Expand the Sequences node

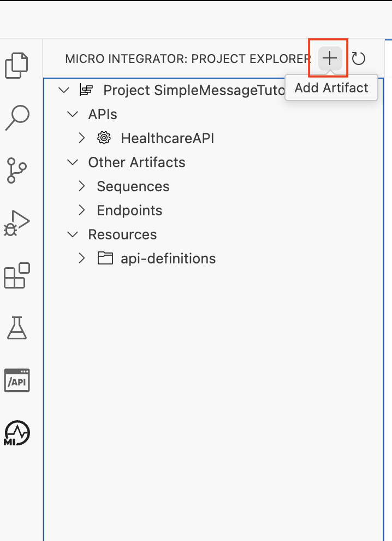tap(81, 186)
